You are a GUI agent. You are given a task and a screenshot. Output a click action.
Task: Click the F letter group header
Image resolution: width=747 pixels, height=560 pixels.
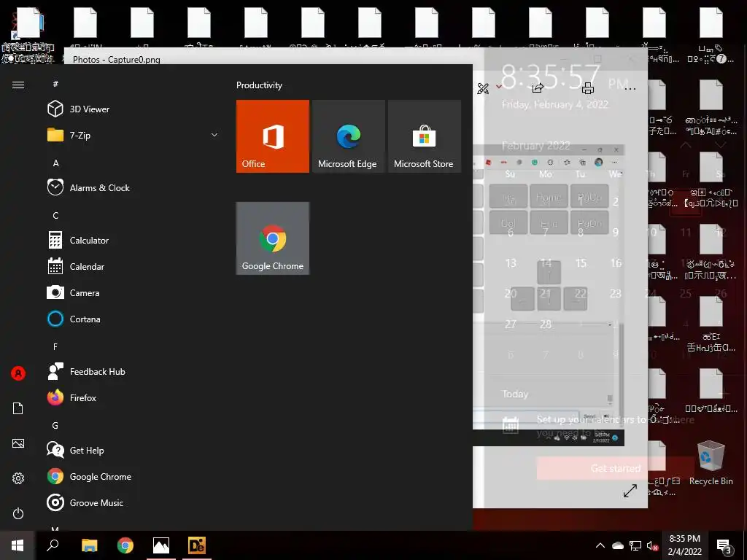[55, 346]
